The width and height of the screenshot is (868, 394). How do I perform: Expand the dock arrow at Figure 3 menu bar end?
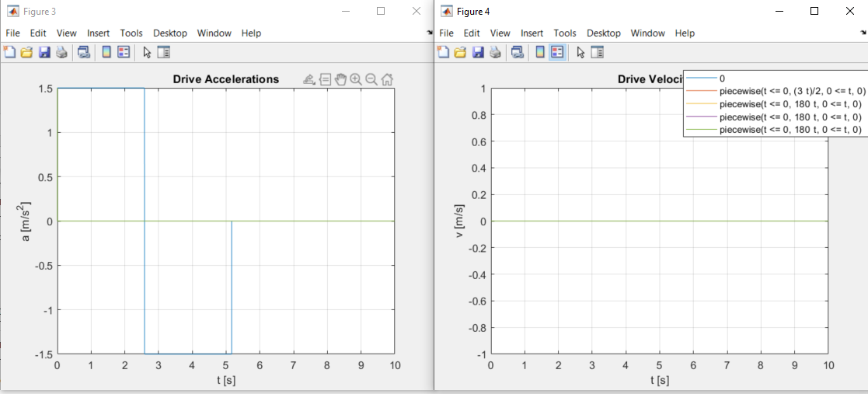429,33
